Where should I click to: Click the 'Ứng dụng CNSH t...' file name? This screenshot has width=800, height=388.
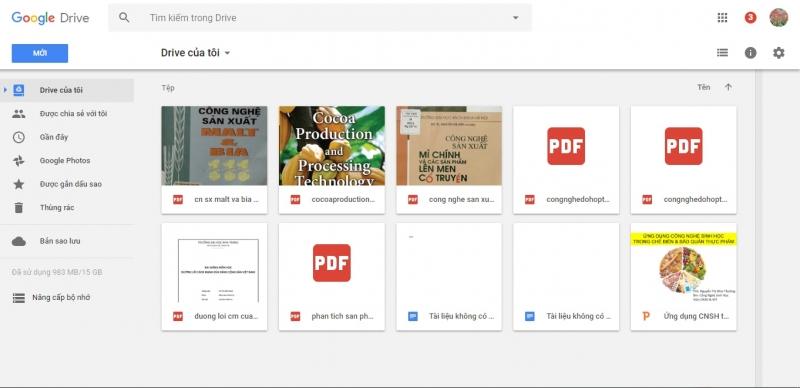696,317
